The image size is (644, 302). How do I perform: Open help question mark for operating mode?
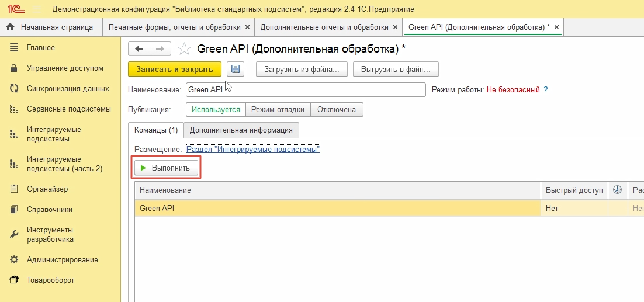pos(546,90)
